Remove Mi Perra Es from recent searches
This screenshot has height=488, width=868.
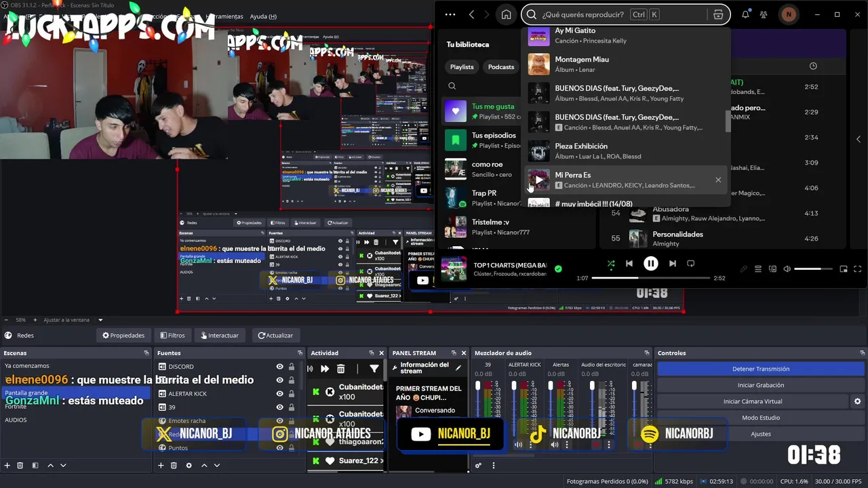coord(718,180)
